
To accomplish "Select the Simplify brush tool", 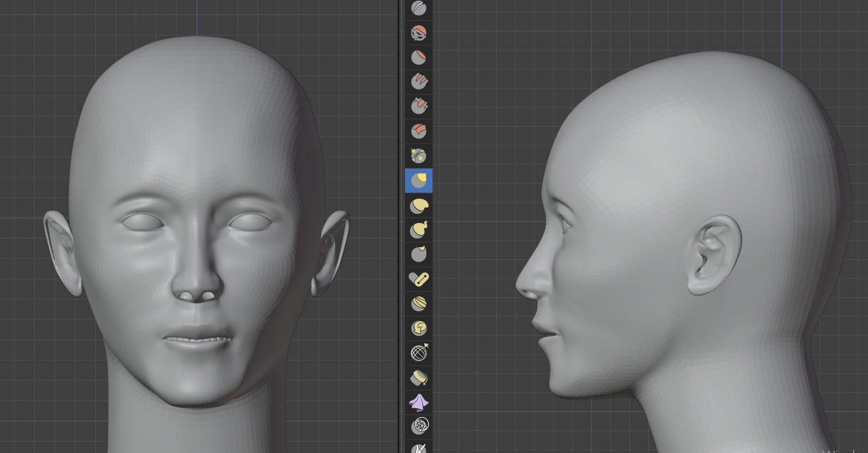I will coord(419,426).
